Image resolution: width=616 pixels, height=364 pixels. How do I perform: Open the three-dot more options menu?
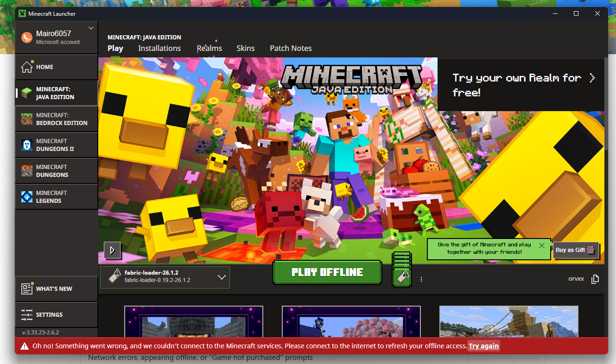click(421, 279)
